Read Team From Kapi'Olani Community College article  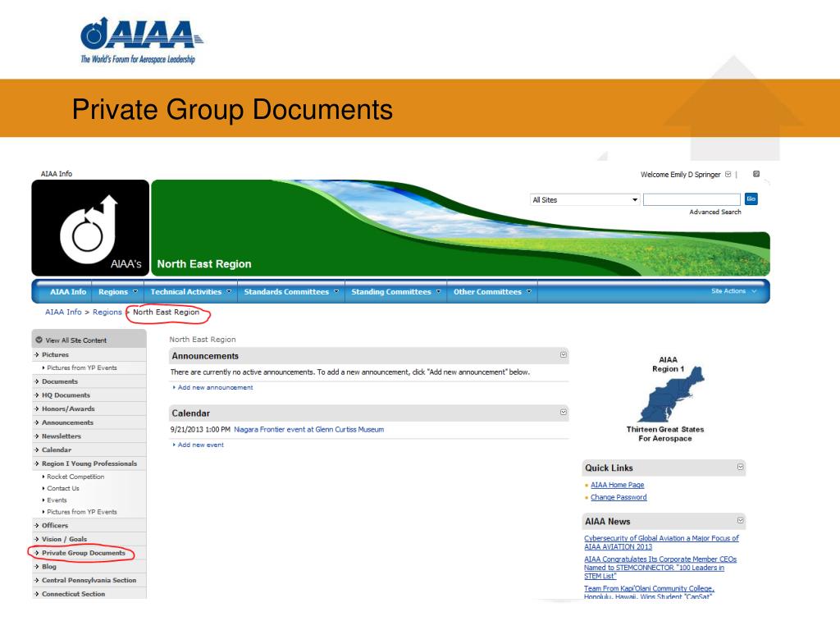[x=649, y=592]
